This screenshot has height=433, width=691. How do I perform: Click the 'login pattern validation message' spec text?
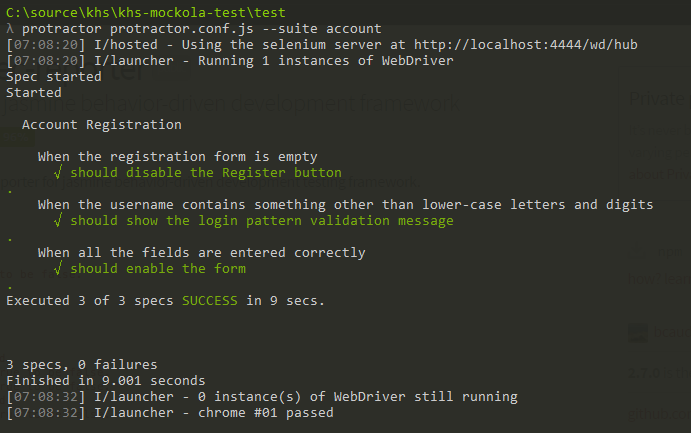click(326, 220)
